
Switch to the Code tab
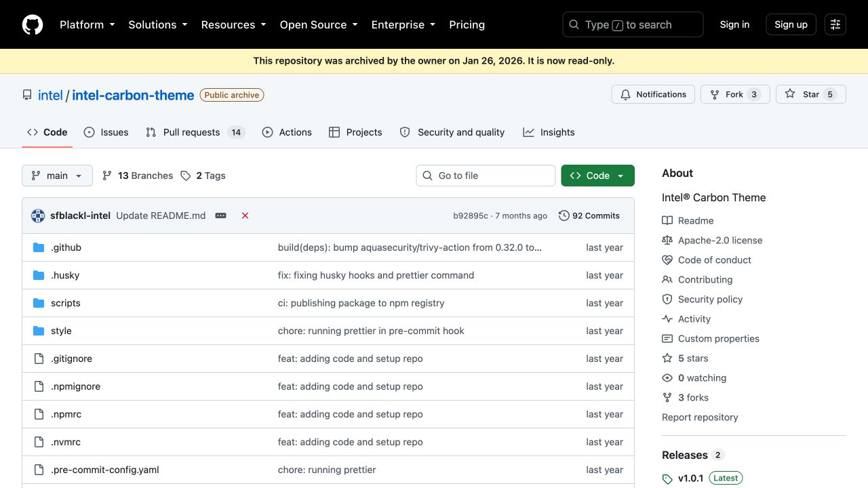coord(47,132)
